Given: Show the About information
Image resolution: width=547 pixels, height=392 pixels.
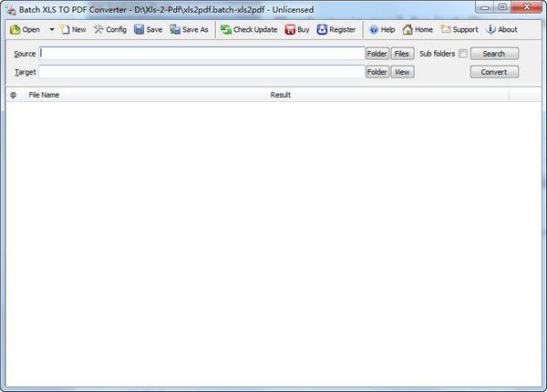Looking at the screenshot, I should pyautogui.click(x=501, y=30).
